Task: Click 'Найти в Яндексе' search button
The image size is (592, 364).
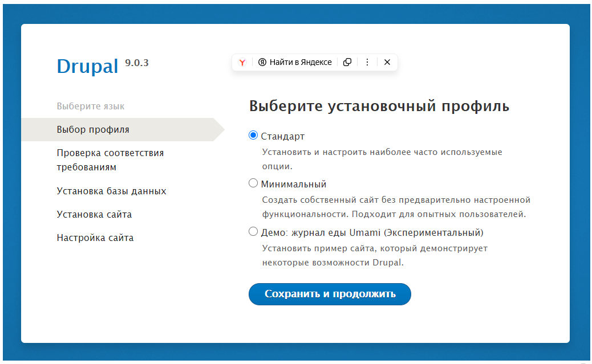Action: [295, 62]
